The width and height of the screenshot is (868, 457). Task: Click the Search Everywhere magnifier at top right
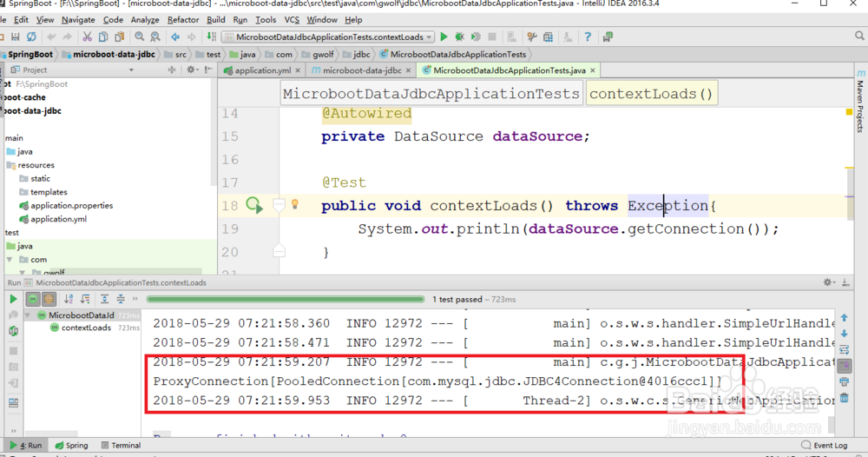pos(859,36)
